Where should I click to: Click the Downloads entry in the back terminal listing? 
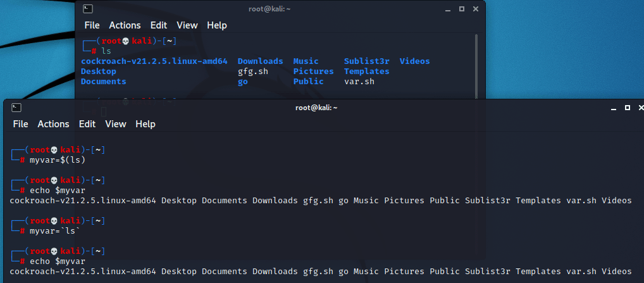261,61
